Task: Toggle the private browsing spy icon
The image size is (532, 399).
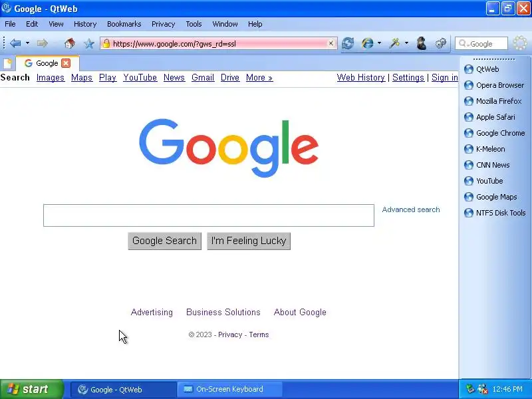Action: [x=422, y=43]
